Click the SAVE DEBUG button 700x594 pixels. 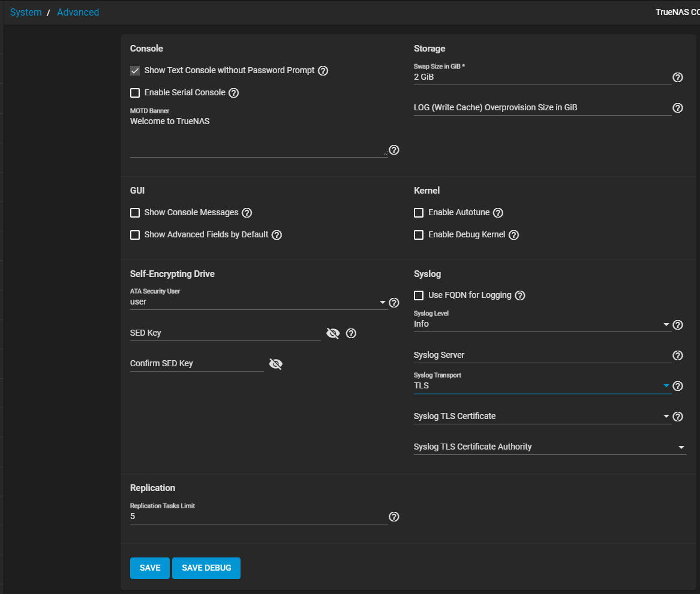(x=206, y=568)
